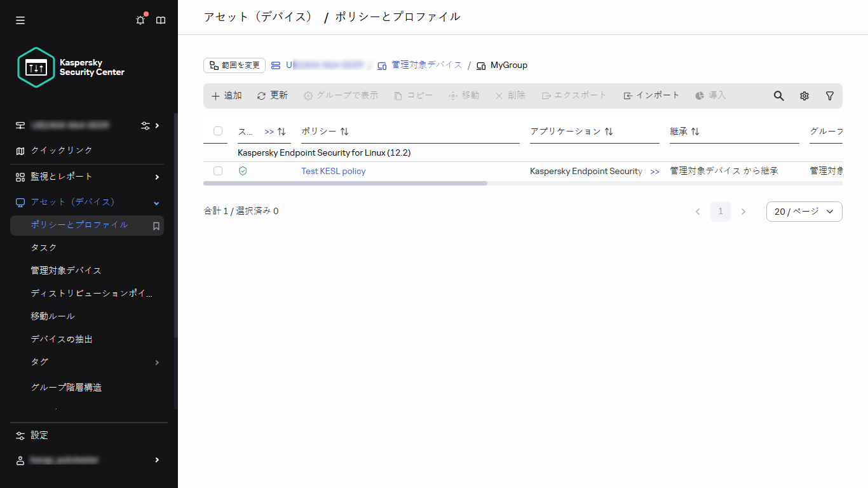Open the notifications bell icon

pos(140,20)
